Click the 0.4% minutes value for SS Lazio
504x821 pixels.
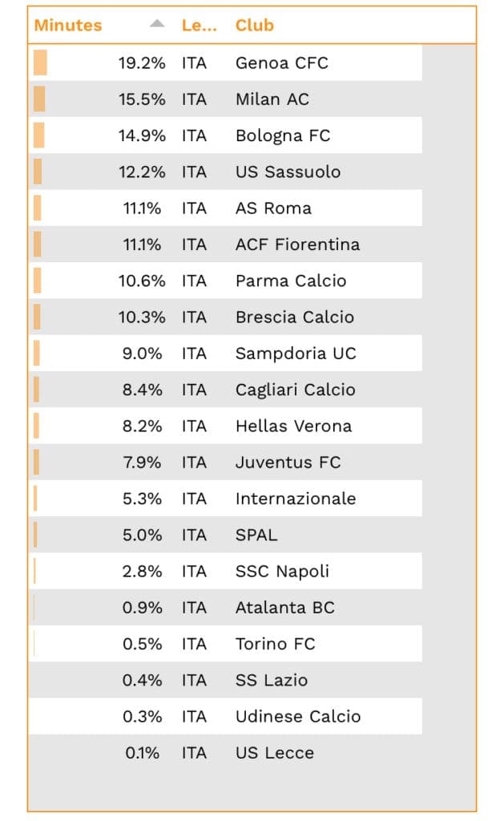142,681
